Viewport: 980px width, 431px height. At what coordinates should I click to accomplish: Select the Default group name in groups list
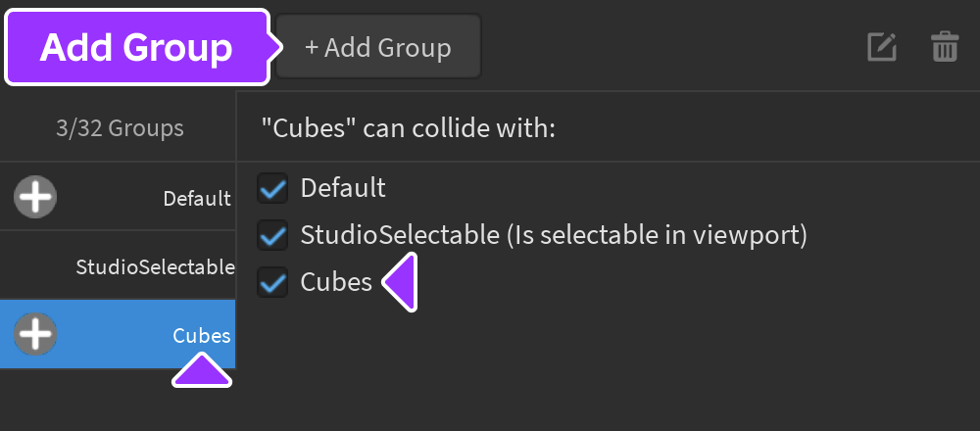coord(196,198)
